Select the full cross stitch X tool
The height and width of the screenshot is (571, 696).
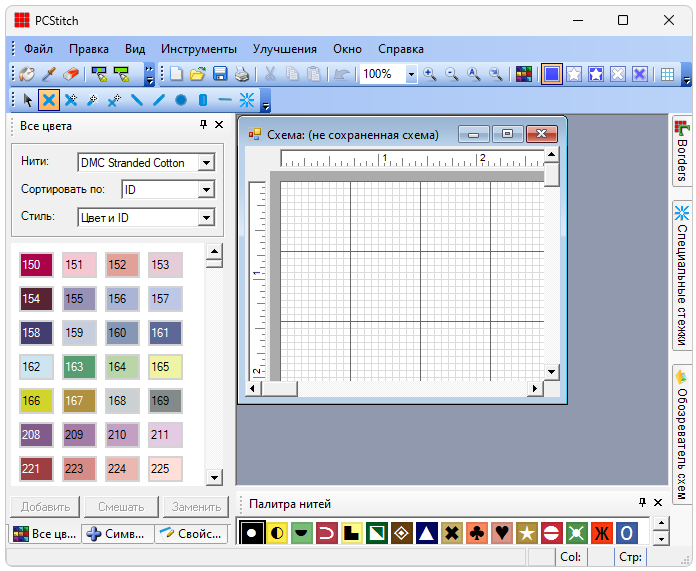(x=49, y=100)
